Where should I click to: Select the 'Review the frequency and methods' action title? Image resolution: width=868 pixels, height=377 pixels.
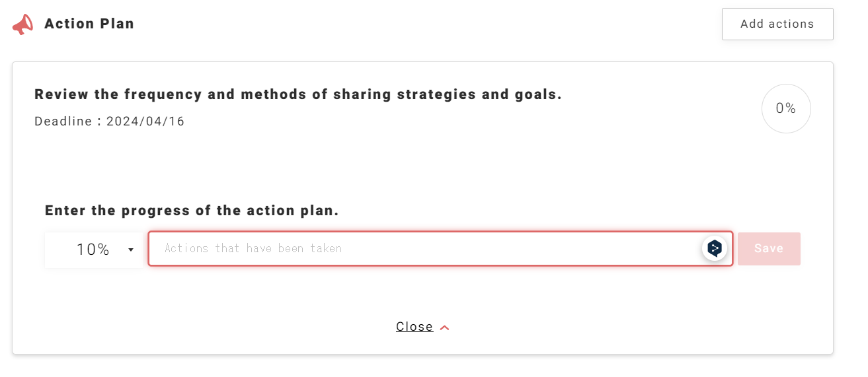pos(297,94)
